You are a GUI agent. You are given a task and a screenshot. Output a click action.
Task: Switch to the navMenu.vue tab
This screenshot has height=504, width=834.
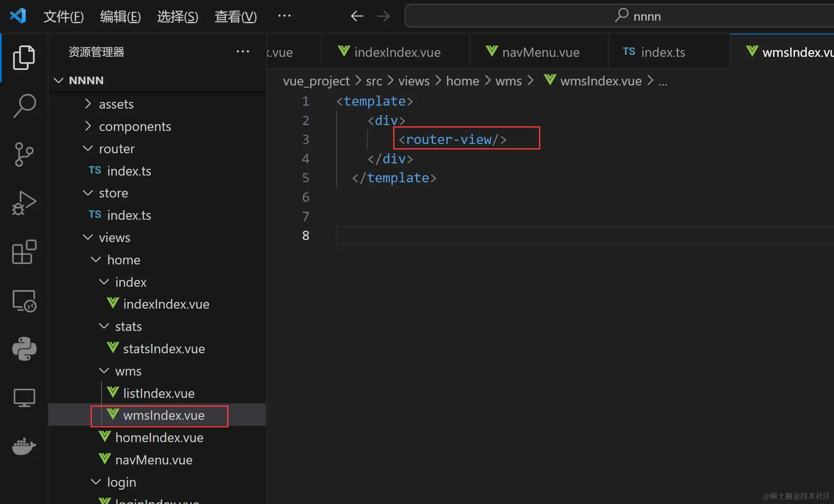[x=540, y=52]
